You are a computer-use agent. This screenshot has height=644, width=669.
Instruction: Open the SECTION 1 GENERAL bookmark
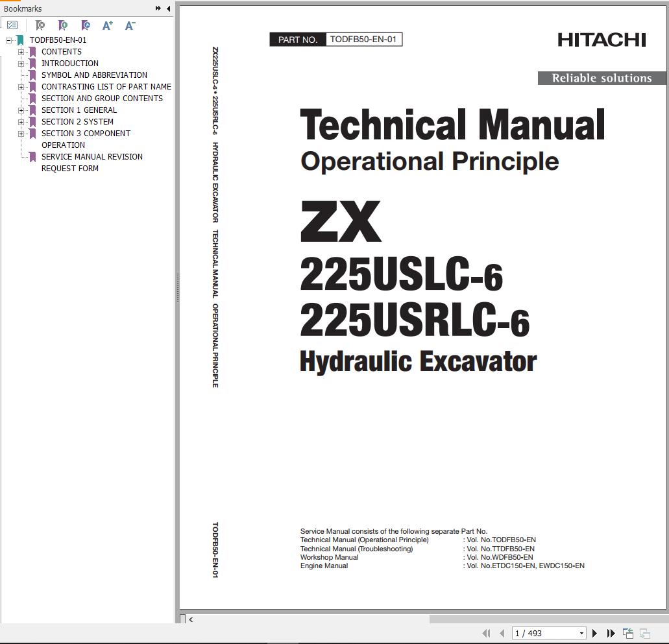pyautogui.click(x=79, y=110)
